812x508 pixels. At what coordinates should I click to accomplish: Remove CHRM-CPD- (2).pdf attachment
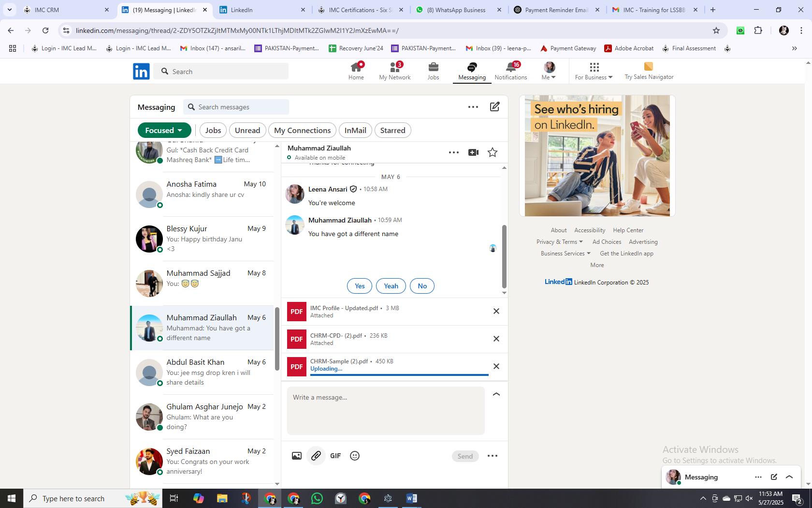click(x=496, y=339)
